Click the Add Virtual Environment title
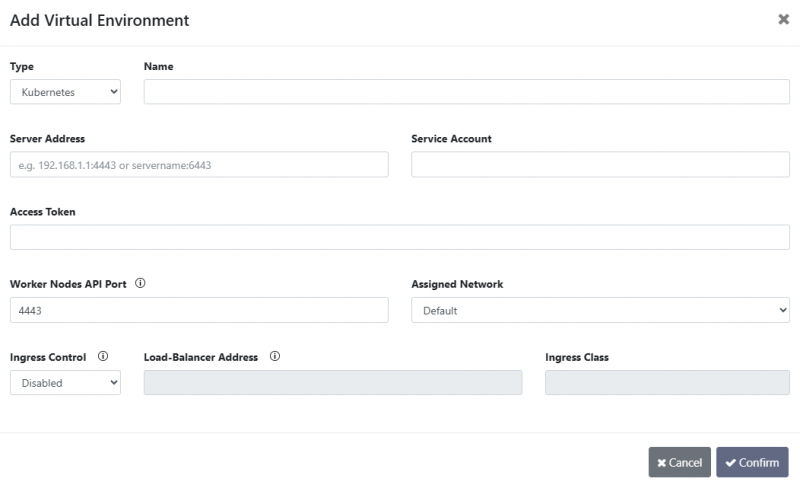The image size is (800, 488). coord(99,20)
